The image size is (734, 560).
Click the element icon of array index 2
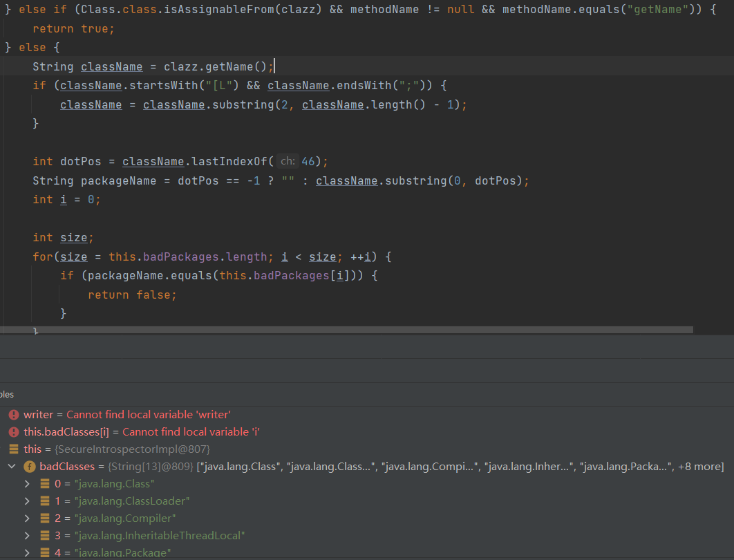coord(45,519)
